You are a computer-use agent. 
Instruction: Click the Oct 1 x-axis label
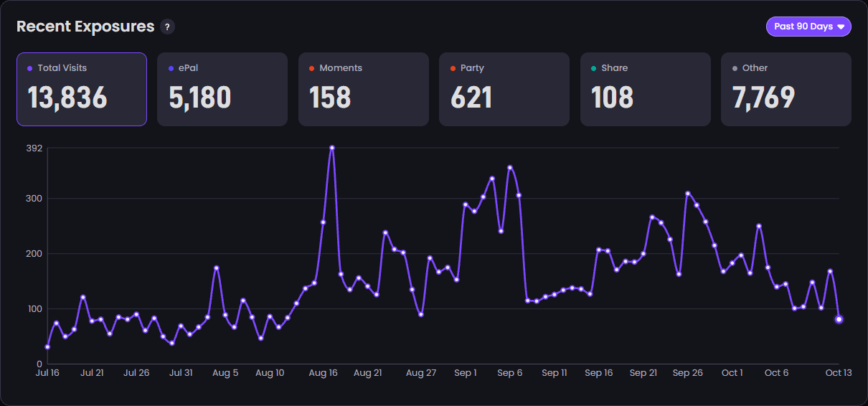pyautogui.click(x=732, y=373)
